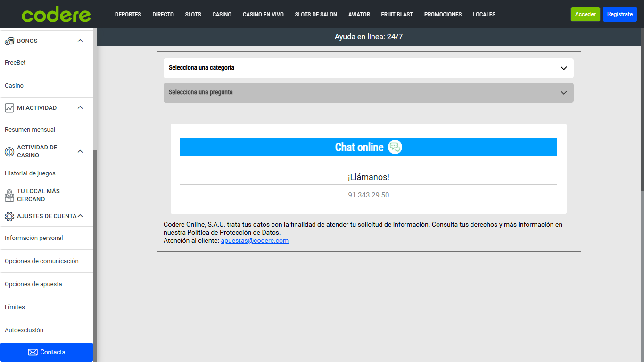The image size is (644, 362).
Task: Click the Actividad de Casino globe icon
Action: [9, 152]
